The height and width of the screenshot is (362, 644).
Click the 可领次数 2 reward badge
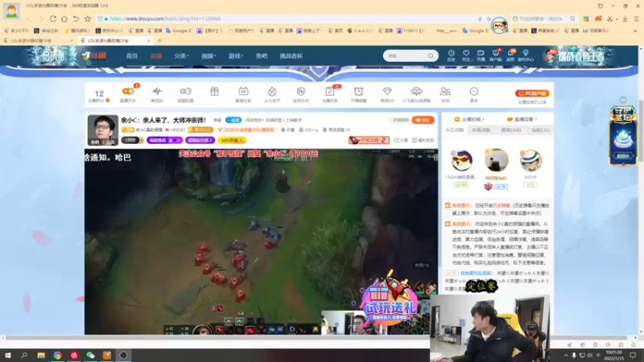click(369, 140)
